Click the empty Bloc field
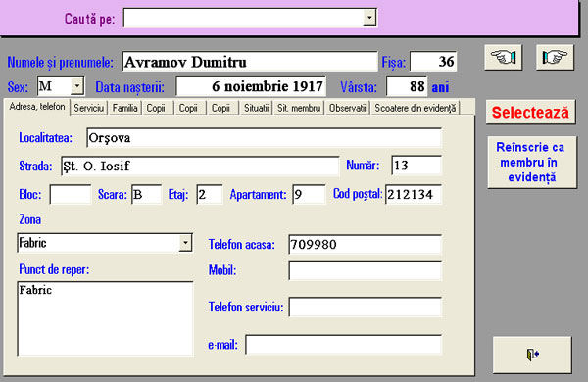 [x=71, y=194]
